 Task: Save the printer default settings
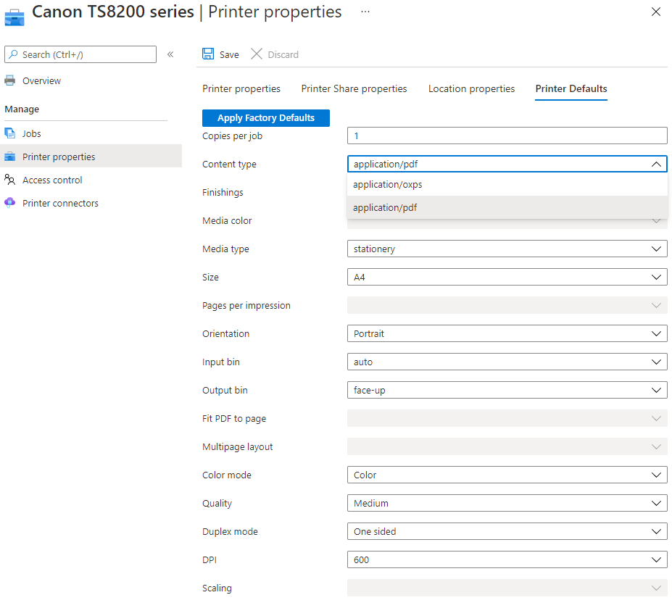pos(220,54)
